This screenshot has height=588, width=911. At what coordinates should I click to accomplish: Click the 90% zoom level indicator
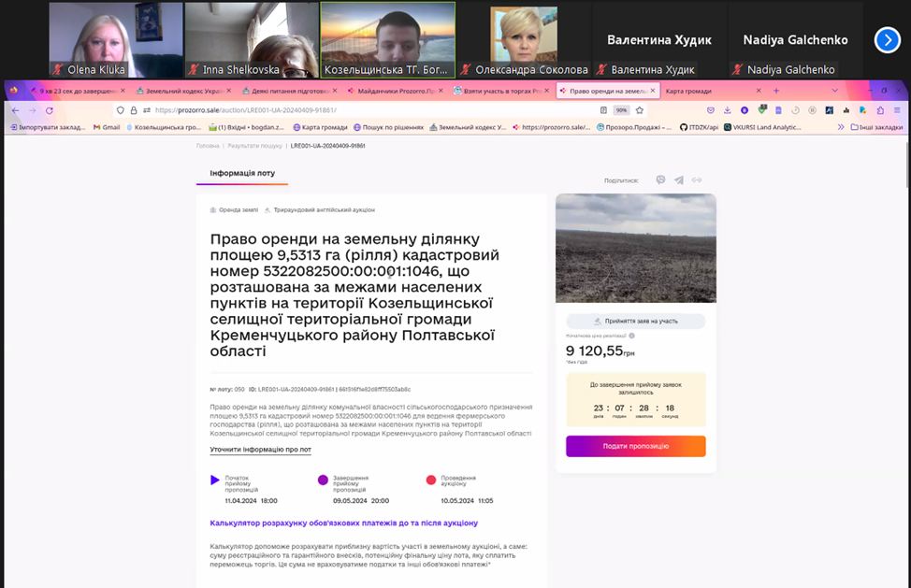[x=622, y=110]
